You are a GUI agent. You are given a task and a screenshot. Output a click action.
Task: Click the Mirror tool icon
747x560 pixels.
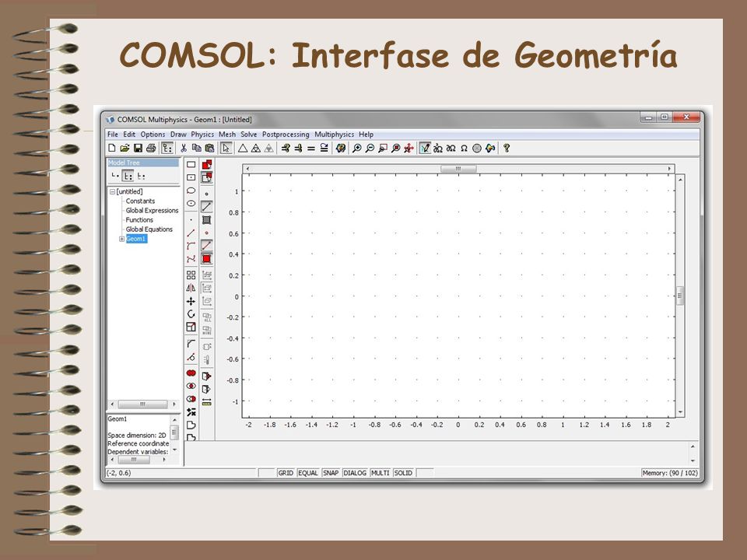point(191,288)
